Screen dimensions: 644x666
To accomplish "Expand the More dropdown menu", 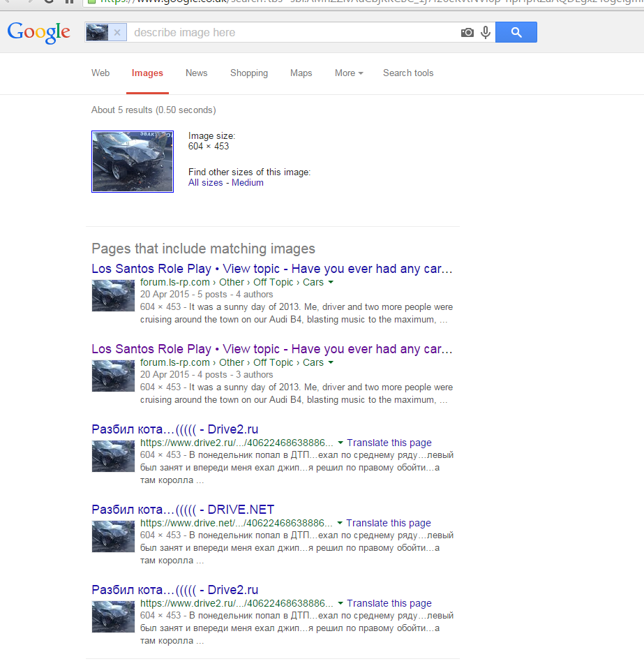I will [349, 73].
